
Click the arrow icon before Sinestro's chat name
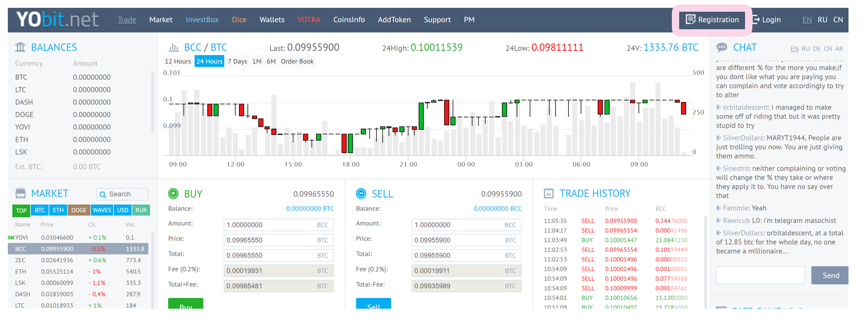click(x=719, y=168)
